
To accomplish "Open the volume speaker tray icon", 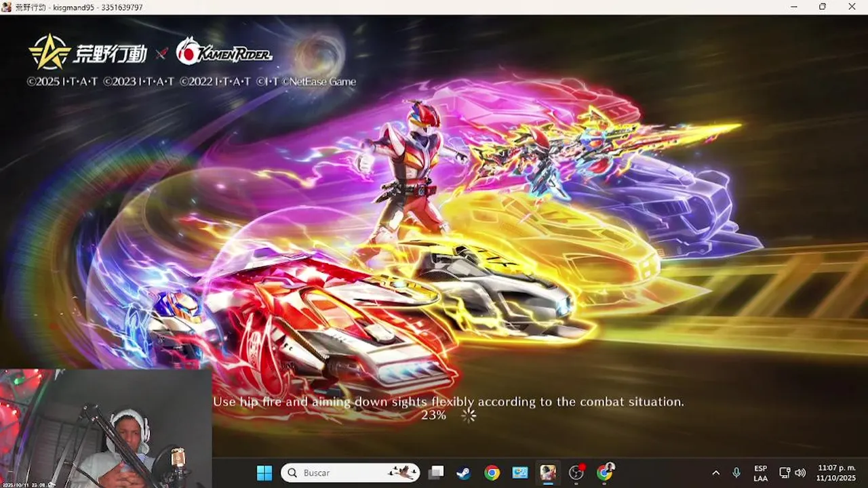I will [800, 472].
